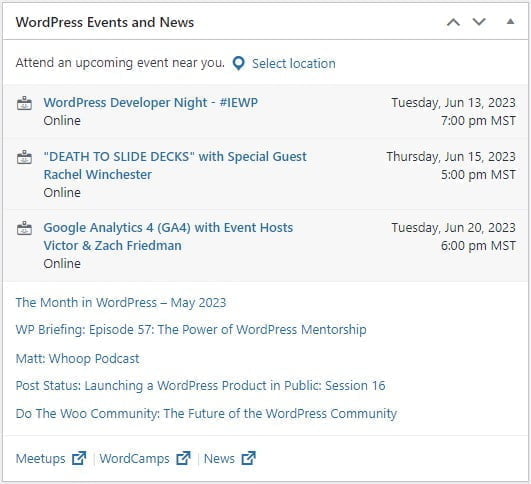Click the WordPress Developer Night meetup icon
The height and width of the screenshot is (484, 531).
coord(24,103)
